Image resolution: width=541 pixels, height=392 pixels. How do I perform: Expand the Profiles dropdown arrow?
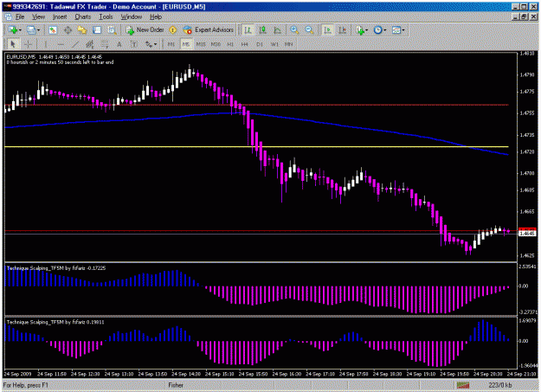click(x=38, y=30)
